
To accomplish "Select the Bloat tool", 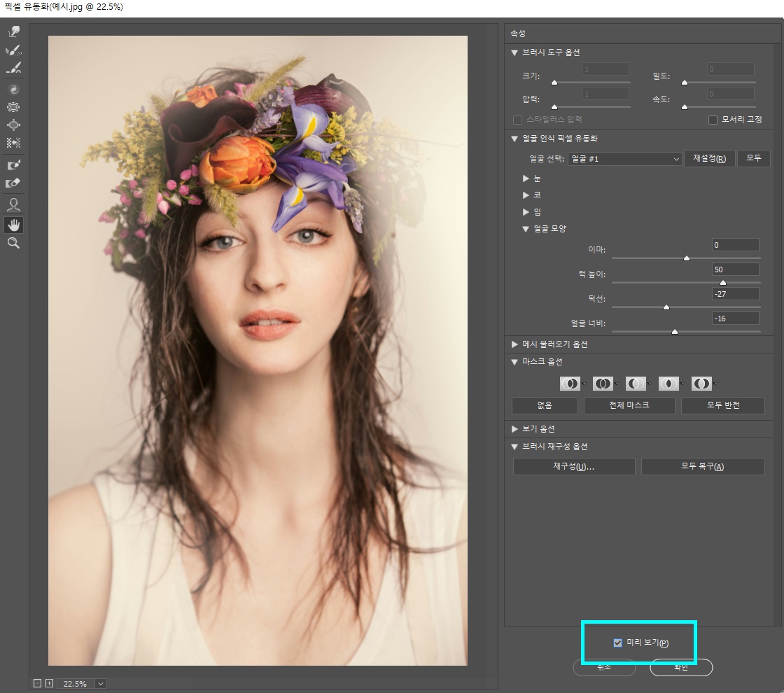I will tap(13, 125).
